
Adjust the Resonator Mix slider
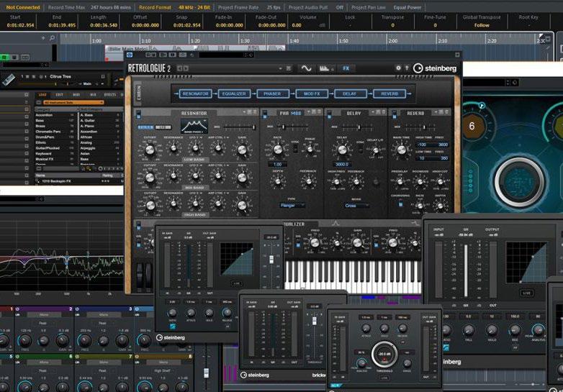240,127
